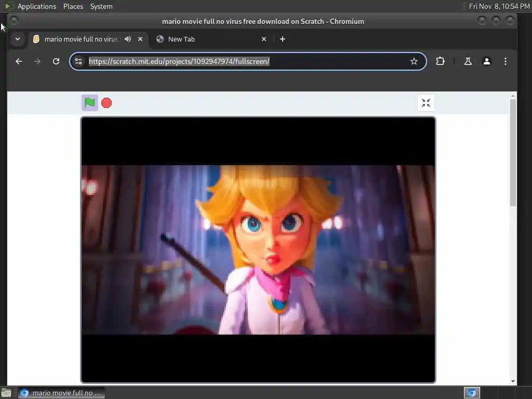
Task: Open a new tab with the plus button
Action: [282, 39]
